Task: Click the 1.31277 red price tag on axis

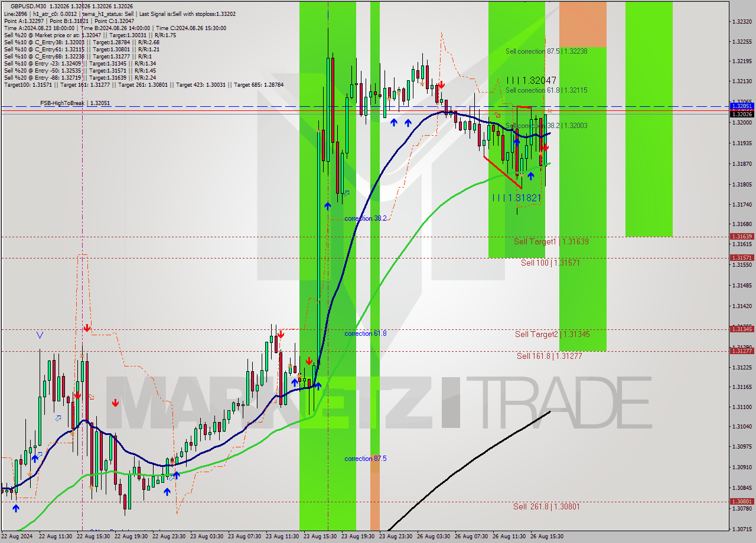Action: pyautogui.click(x=742, y=351)
